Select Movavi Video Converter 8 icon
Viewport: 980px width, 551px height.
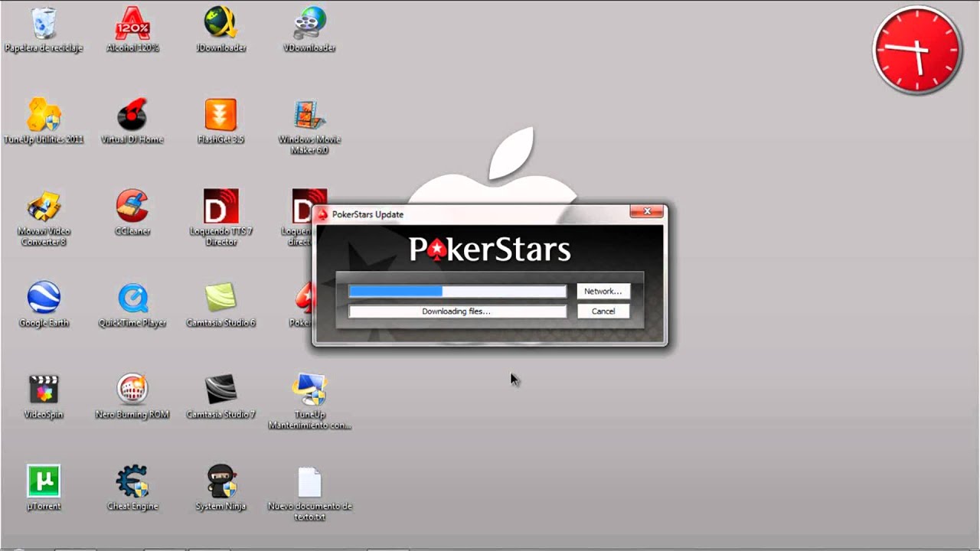tap(44, 207)
